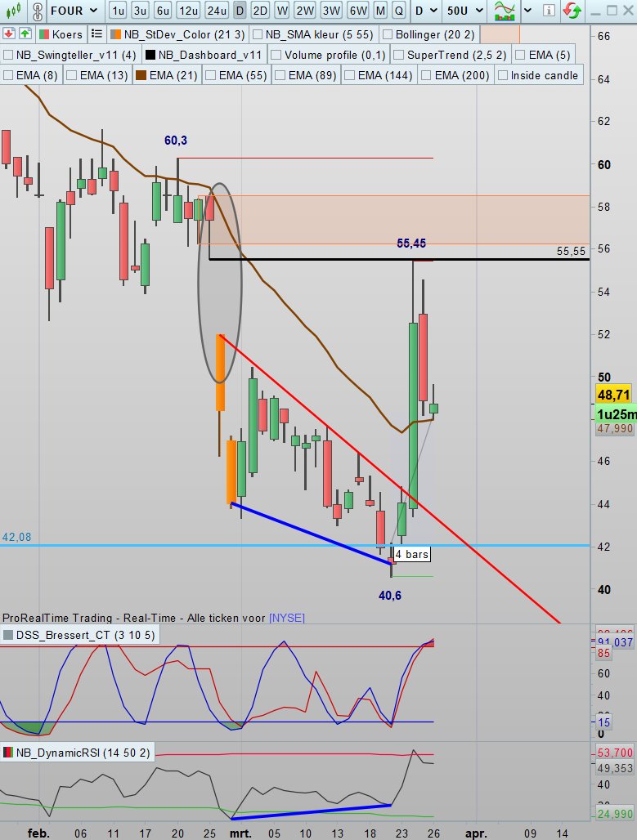The image size is (637, 840).
Task: Select the weekly W timeframe button
Action: click(x=282, y=11)
